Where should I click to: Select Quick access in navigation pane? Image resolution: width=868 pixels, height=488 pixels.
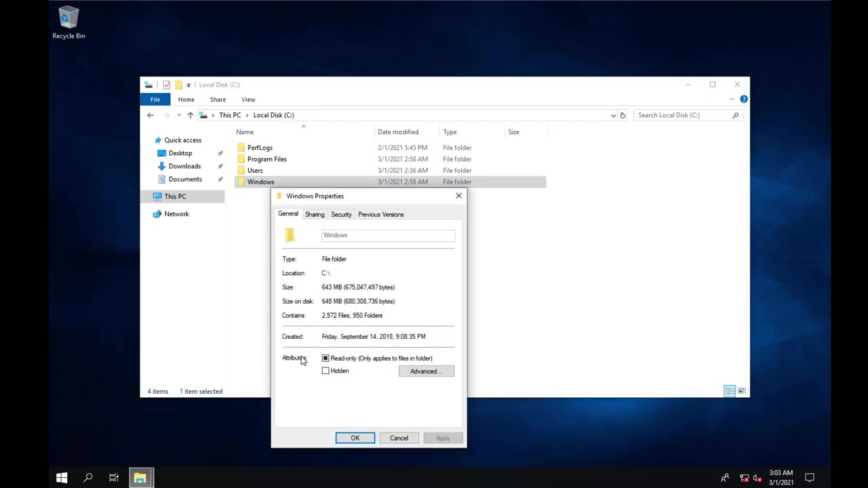point(182,140)
